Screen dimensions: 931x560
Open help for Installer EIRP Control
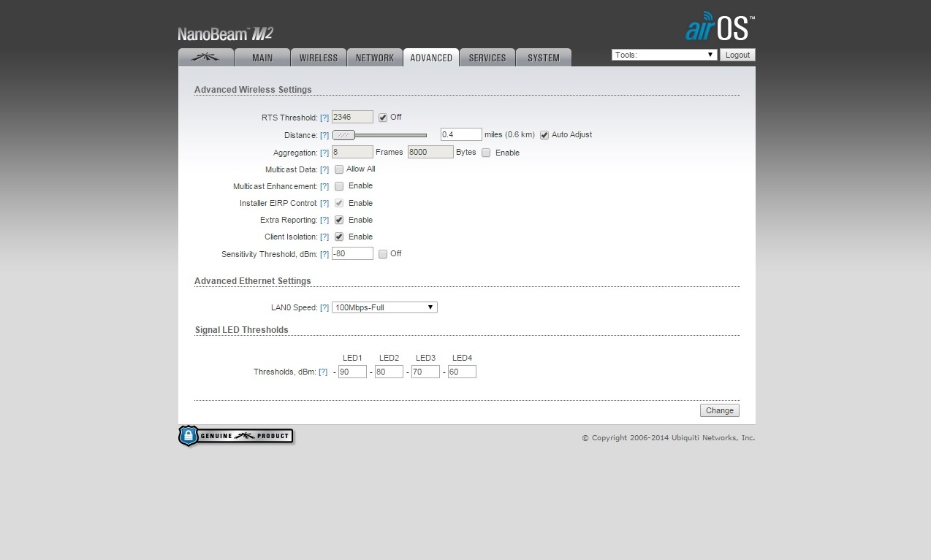coord(324,203)
